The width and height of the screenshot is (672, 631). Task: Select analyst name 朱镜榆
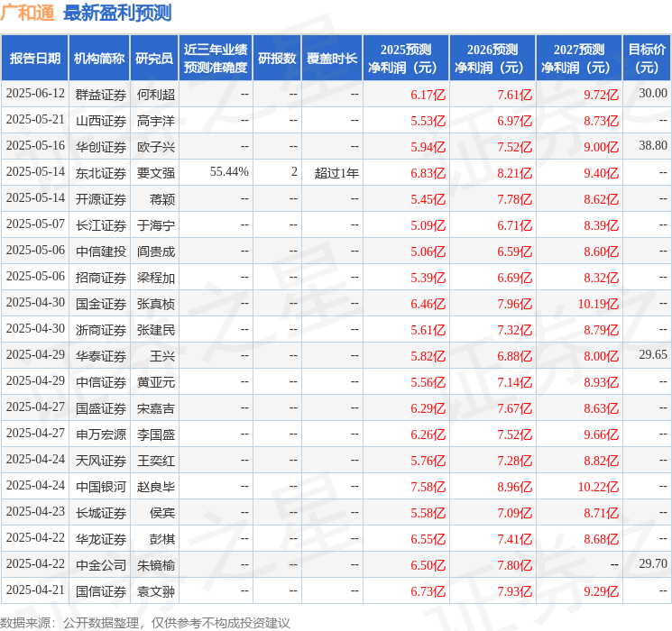click(x=156, y=564)
